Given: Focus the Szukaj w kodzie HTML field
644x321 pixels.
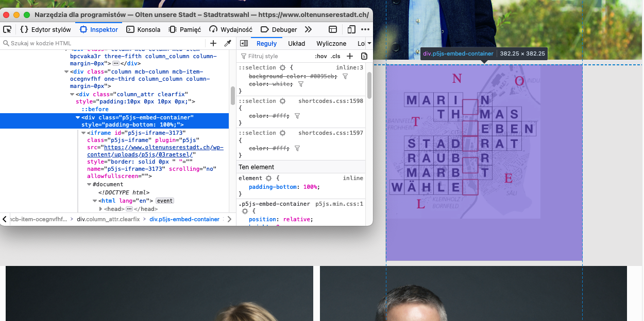Looking at the screenshot, I should [103, 43].
